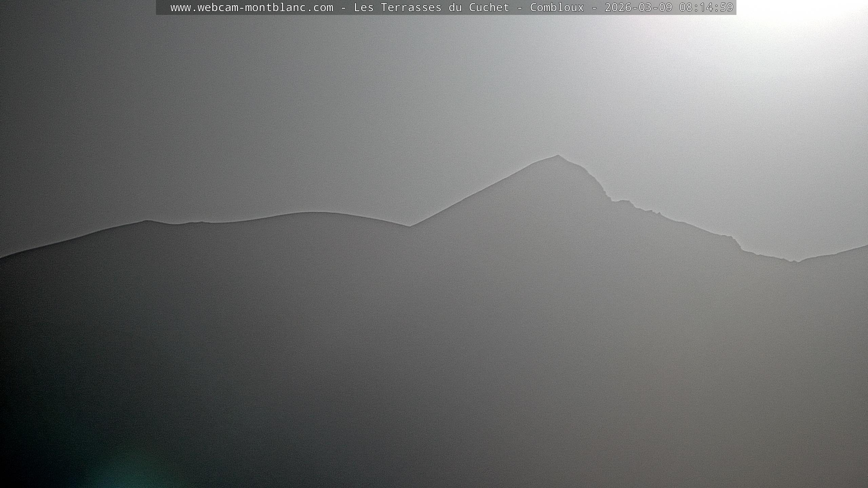Click the 2026-03-09 date stamp

[638, 7]
